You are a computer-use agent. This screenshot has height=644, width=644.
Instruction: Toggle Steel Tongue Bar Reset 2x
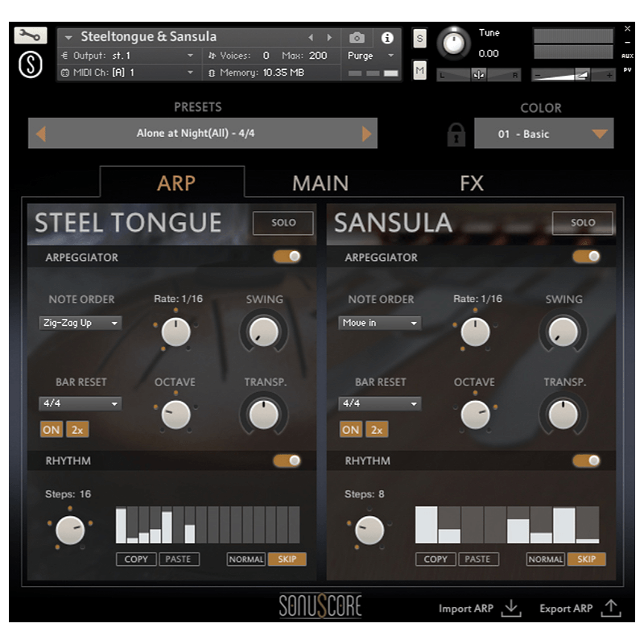(x=77, y=430)
